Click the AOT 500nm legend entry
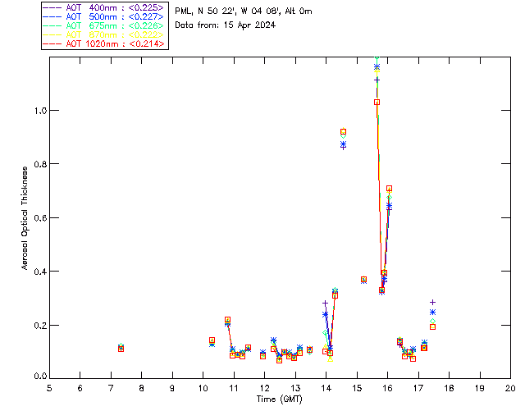The height and width of the screenshot is (420, 525). click(x=103, y=16)
